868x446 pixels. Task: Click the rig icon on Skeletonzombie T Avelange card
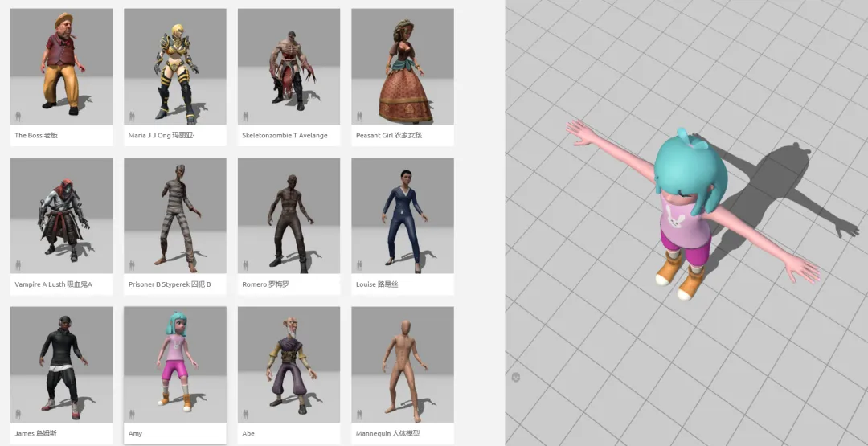(x=246, y=116)
